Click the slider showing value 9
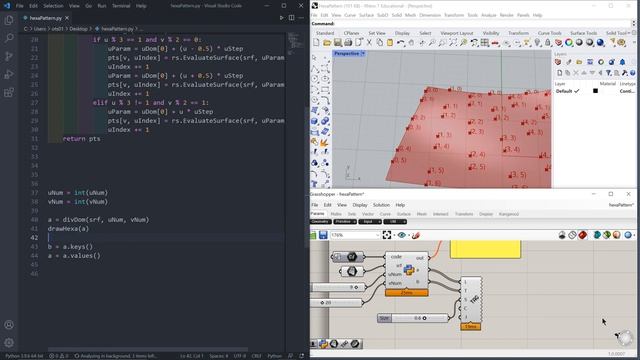640x360 pixels. [x=337, y=287]
